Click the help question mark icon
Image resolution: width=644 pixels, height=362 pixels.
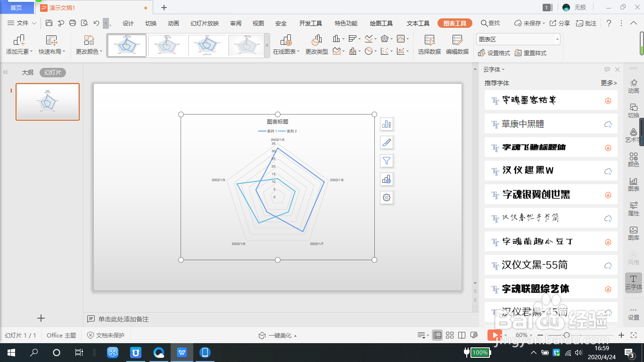[x=609, y=23]
